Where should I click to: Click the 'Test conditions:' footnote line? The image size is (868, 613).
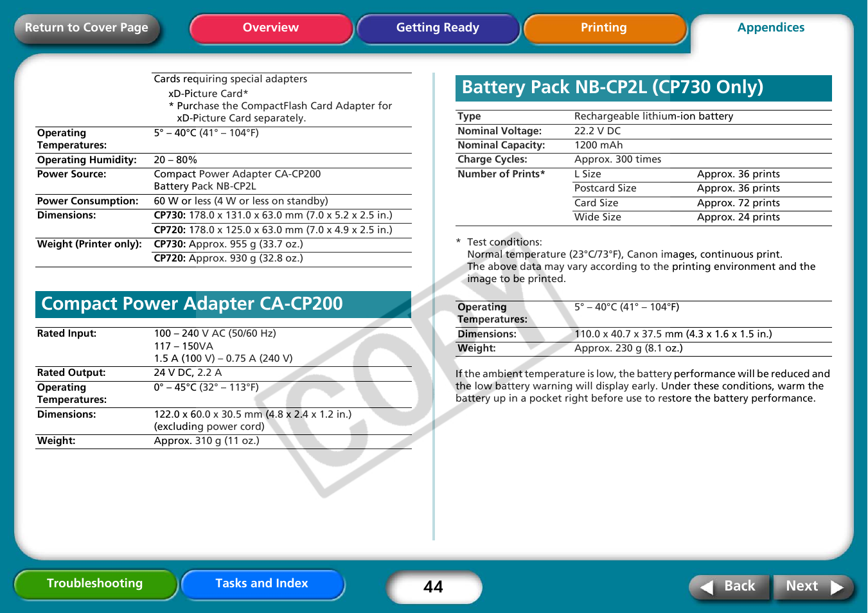(x=504, y=242)
